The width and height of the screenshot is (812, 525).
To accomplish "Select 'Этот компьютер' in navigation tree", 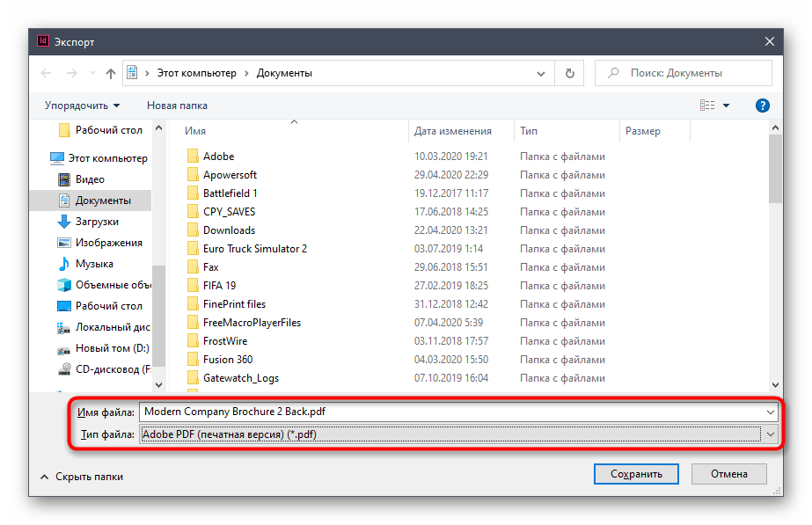I will click(99, 158).
